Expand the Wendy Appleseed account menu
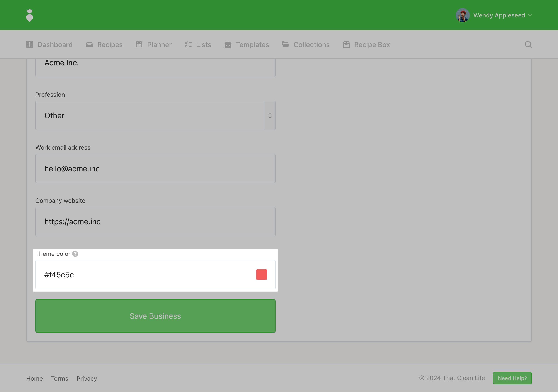The height and width of the screenshot is (392, 558). point(530,15)
